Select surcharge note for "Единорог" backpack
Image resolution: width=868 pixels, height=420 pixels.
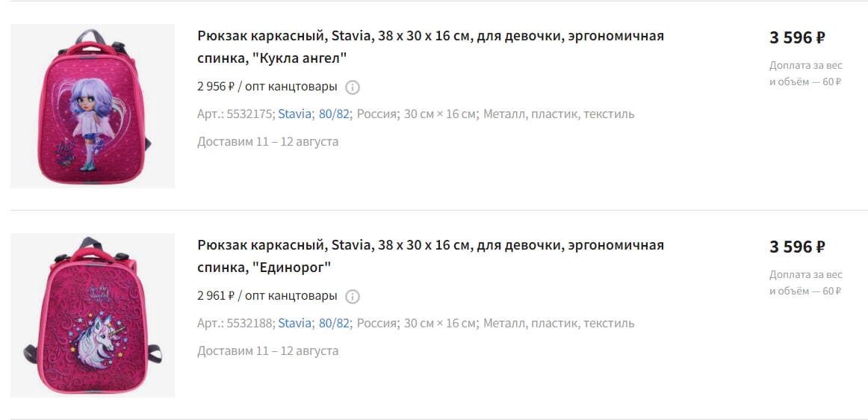point(806,282)
